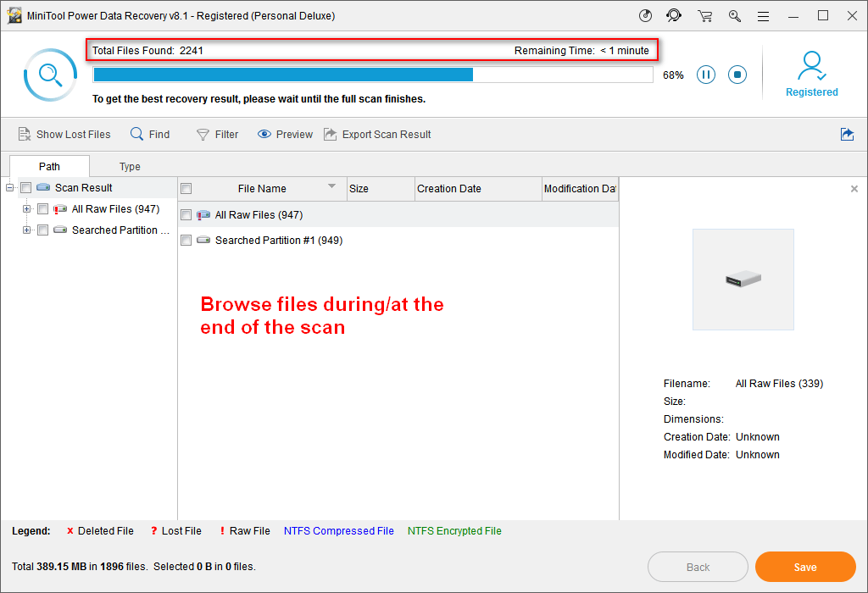Open the hamburger menu icon
This screenshot has width=868, height=593.
(x=764, y=17)
